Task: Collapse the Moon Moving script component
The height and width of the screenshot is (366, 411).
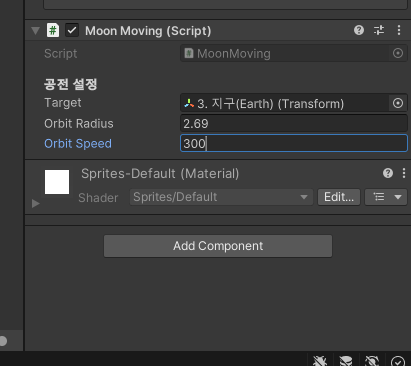Action: (35, 31)
